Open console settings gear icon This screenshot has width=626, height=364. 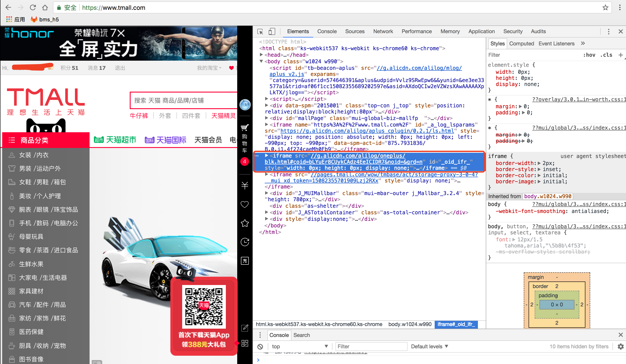point(620,346)
